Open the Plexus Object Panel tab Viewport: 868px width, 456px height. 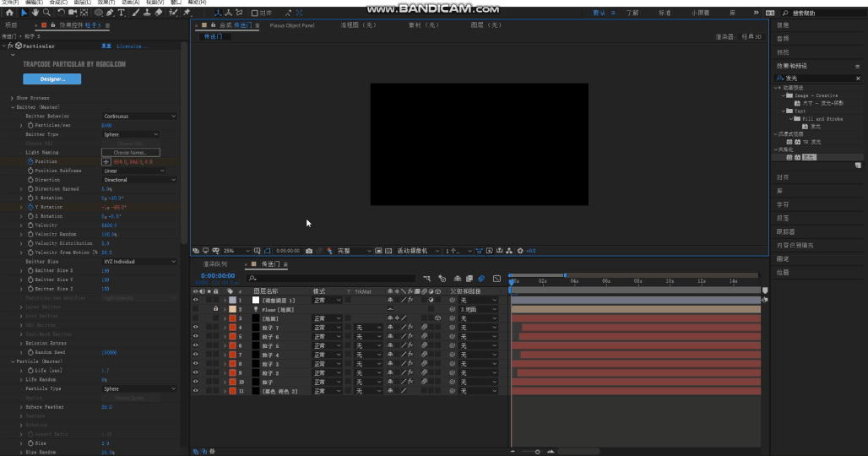point(291,25)
